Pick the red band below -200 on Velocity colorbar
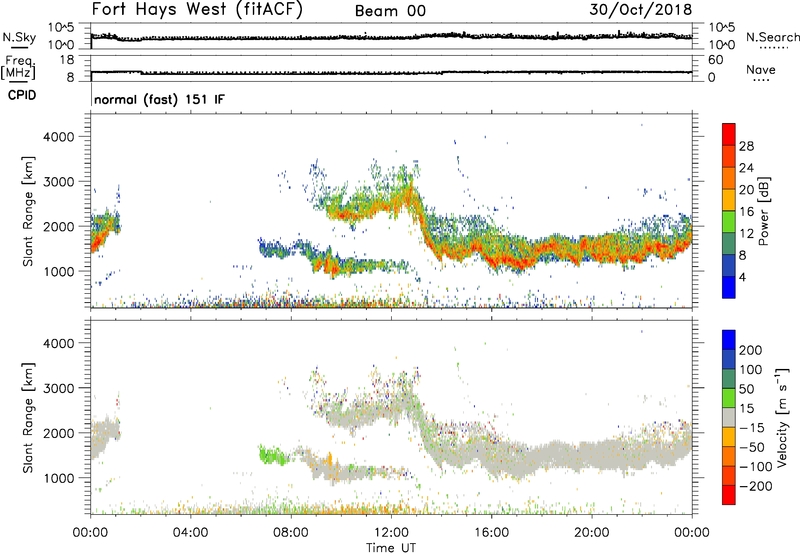The image size is (800, 554). tap(729, 495)
